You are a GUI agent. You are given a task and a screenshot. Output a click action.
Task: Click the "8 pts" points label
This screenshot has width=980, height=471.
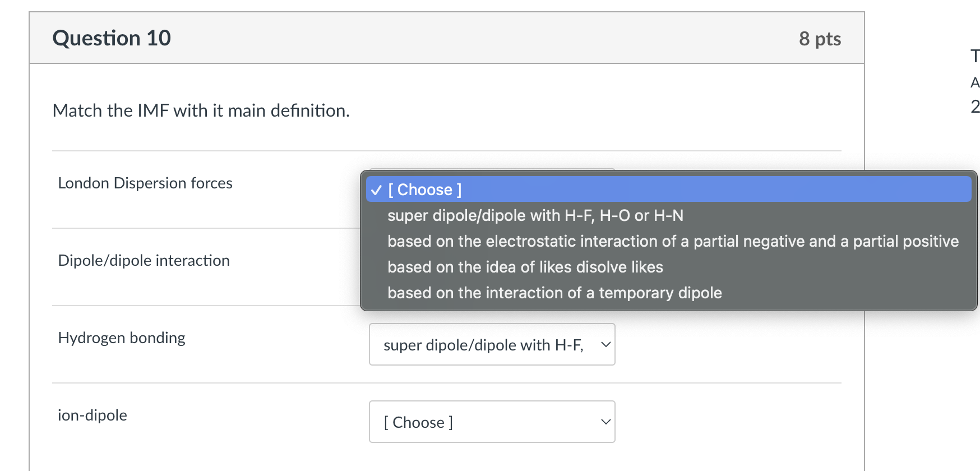point(819,39)
